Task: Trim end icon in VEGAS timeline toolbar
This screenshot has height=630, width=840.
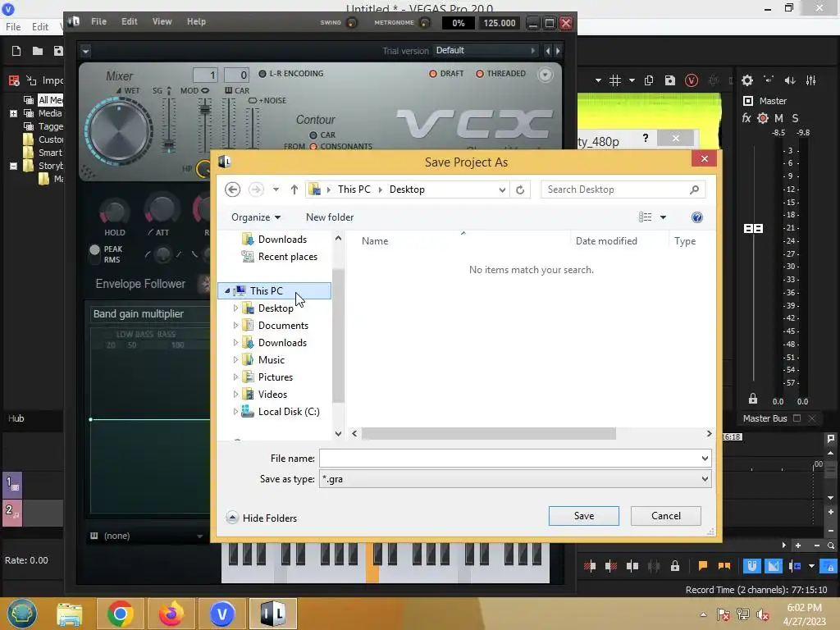Action: click(610, 566)
